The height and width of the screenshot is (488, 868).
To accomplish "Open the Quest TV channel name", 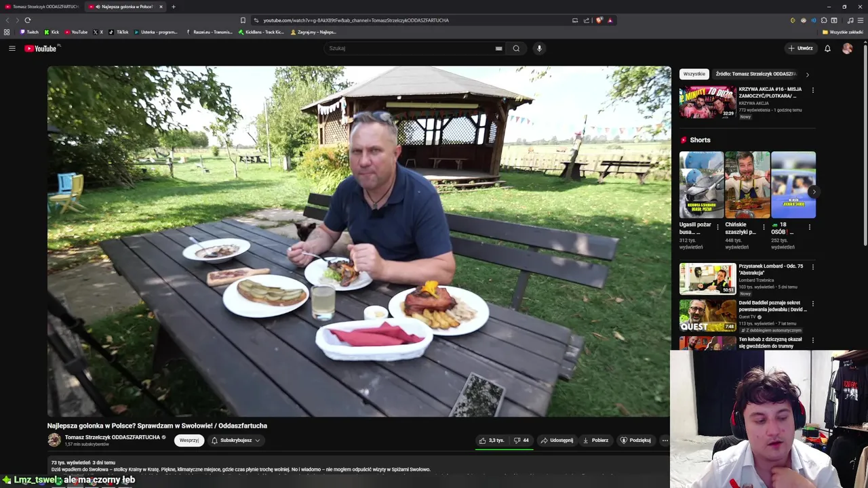I will tap(747, 317).
